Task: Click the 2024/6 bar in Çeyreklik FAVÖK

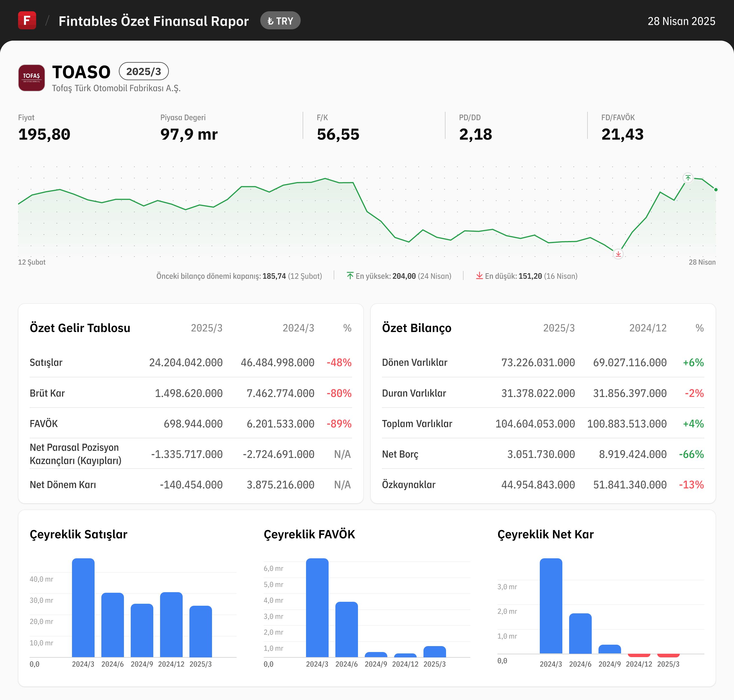Action: [x=347, y=629]
